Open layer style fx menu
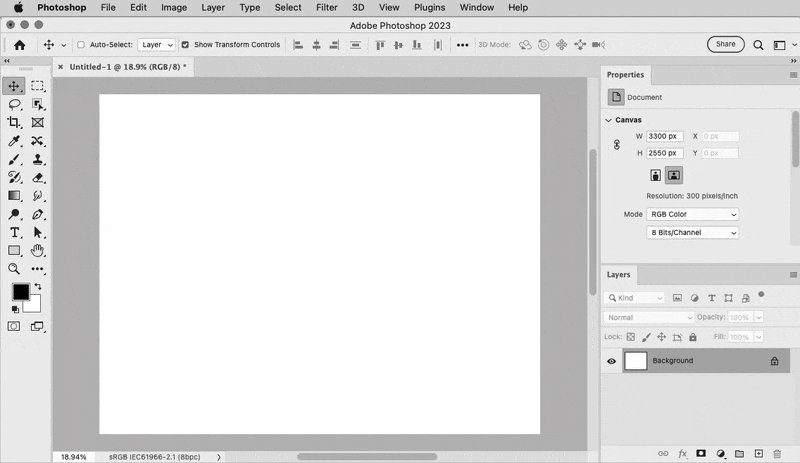Viewport: 800px width, 463px height. (x=683, y=453)
